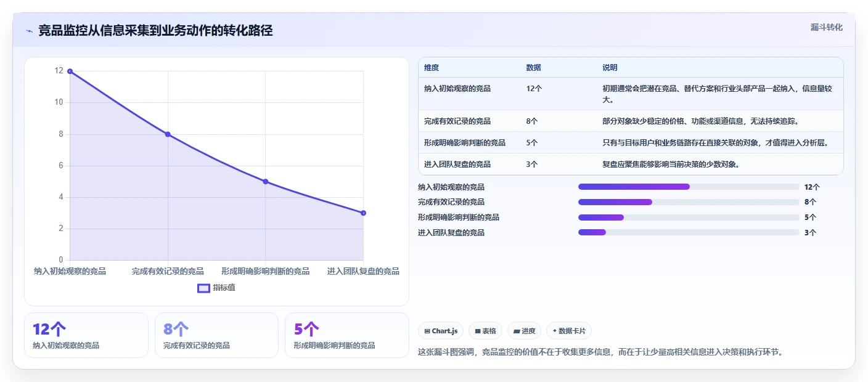Click the 表格 tag chip
The width and height of the screenshot is (868, 382).
486,331
